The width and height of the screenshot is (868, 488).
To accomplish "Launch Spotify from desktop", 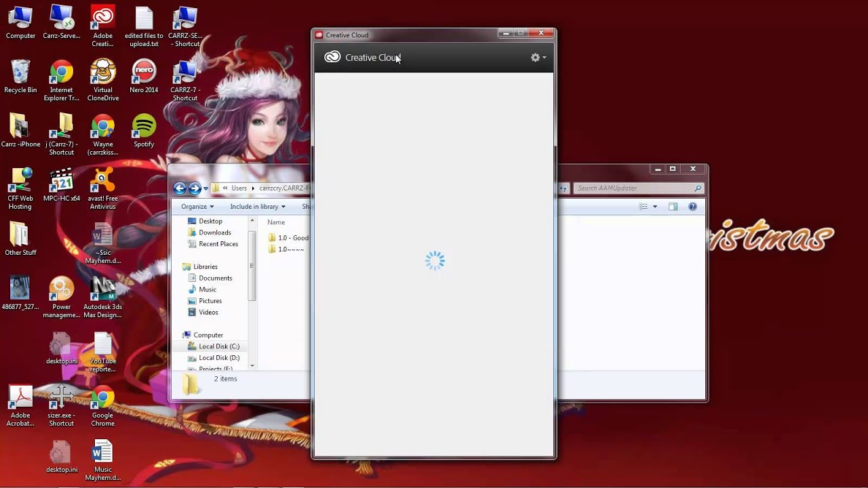I will pyautogui.click(x=144, y=131).
